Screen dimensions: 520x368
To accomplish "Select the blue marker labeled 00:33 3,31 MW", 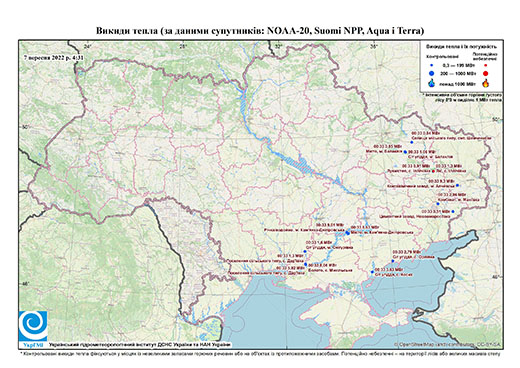I will (453, 211).
